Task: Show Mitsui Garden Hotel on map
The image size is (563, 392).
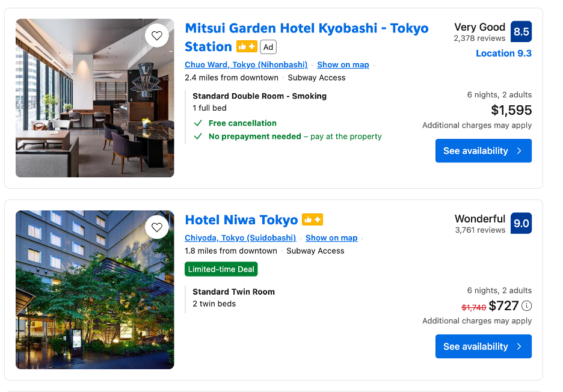Action: [343, 65]
